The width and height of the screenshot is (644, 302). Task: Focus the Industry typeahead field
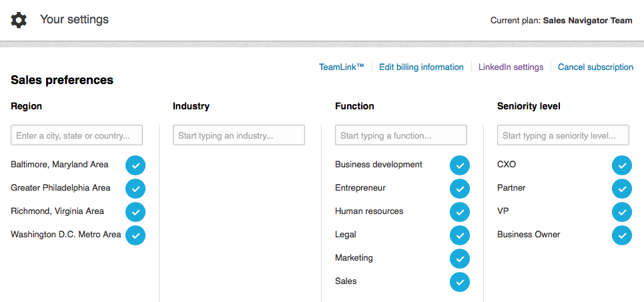pos(239,135)
